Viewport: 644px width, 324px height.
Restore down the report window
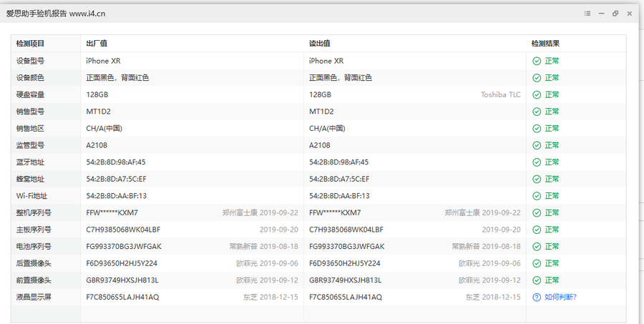click(615, 14)
